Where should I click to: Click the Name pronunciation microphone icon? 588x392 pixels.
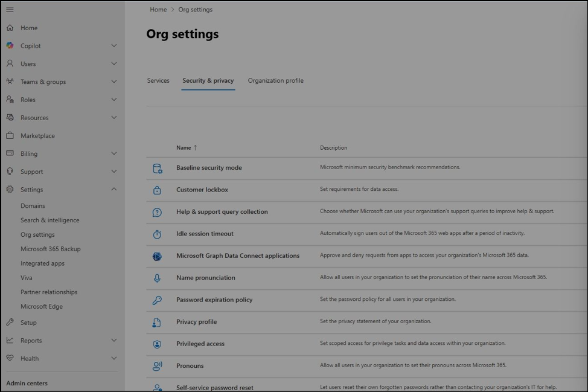pyautogui.click(x=157, y=278)
